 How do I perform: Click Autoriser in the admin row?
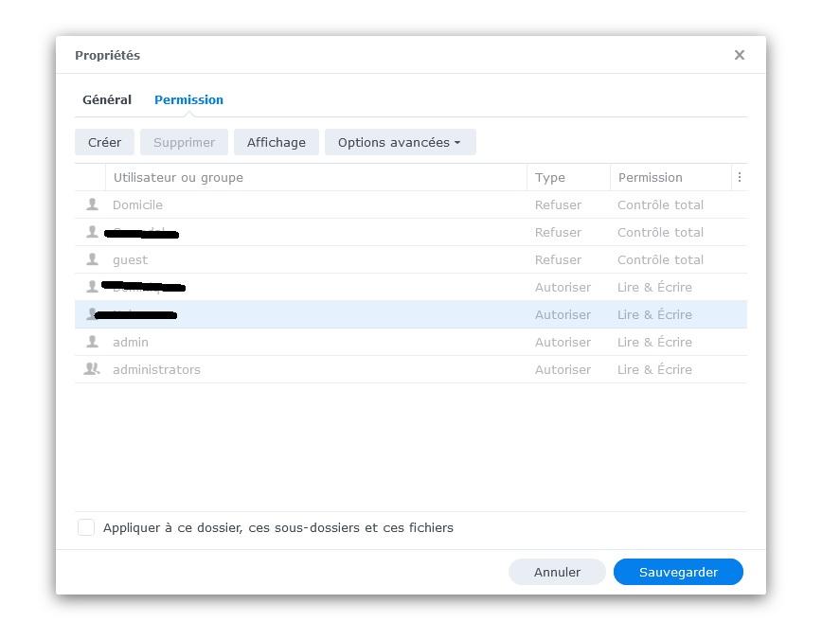[x=563, y=342]
